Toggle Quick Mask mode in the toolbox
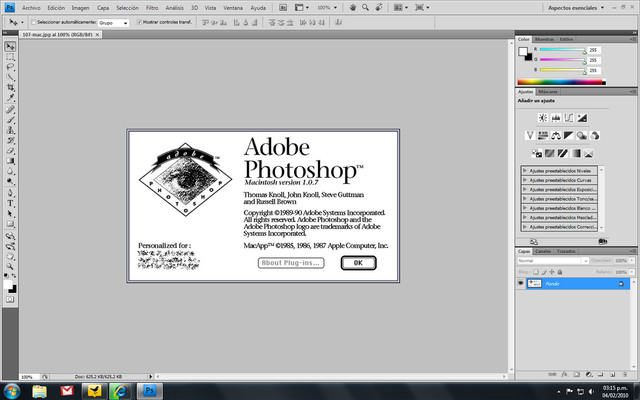Viewport: 640px width, 400px height. tap(10, 300)
